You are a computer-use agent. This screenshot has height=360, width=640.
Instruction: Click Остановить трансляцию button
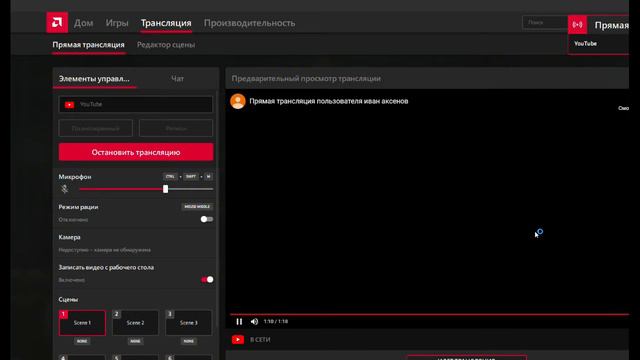136,152
